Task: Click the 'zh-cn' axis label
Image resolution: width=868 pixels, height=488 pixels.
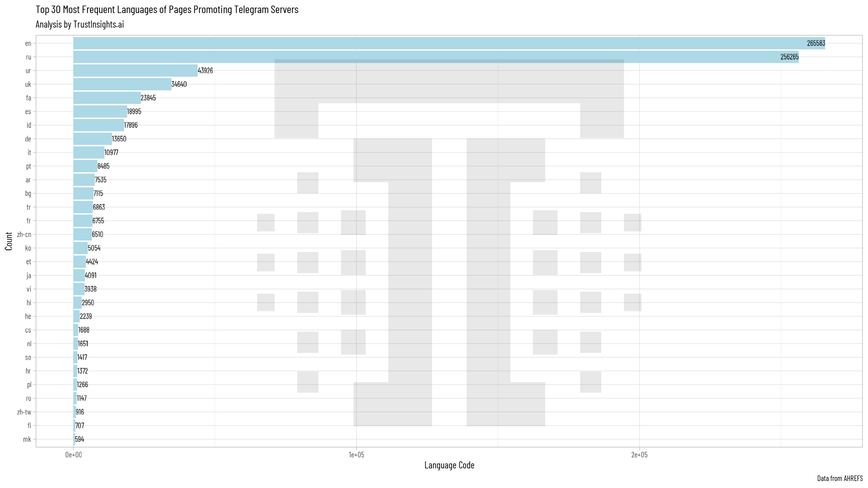Action: point(24,234)
